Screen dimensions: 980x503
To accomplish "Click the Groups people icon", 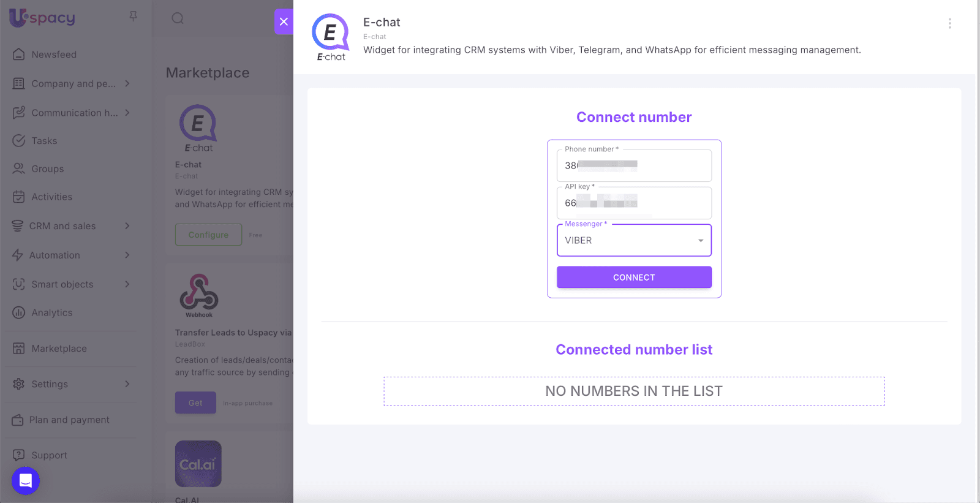I will click(19, 168).
